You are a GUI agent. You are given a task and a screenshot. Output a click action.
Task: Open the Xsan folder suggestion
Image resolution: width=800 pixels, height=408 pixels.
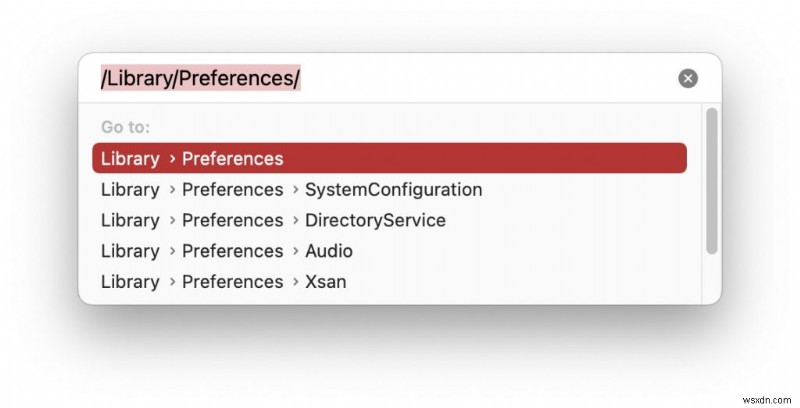click(x=325, y=282)
